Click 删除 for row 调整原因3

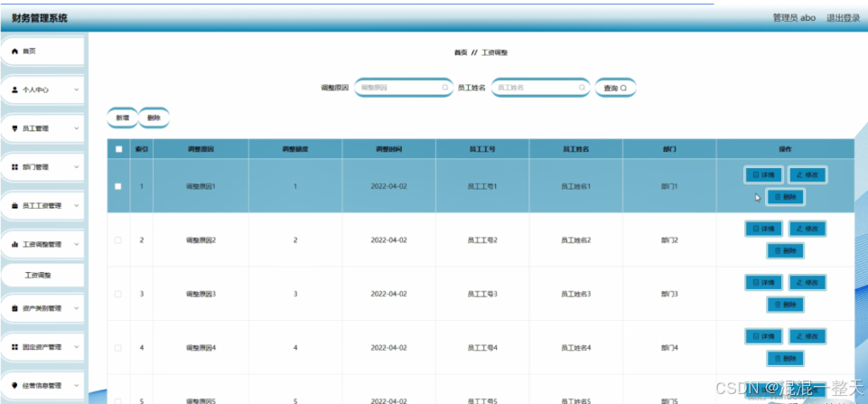click(785, 305)
